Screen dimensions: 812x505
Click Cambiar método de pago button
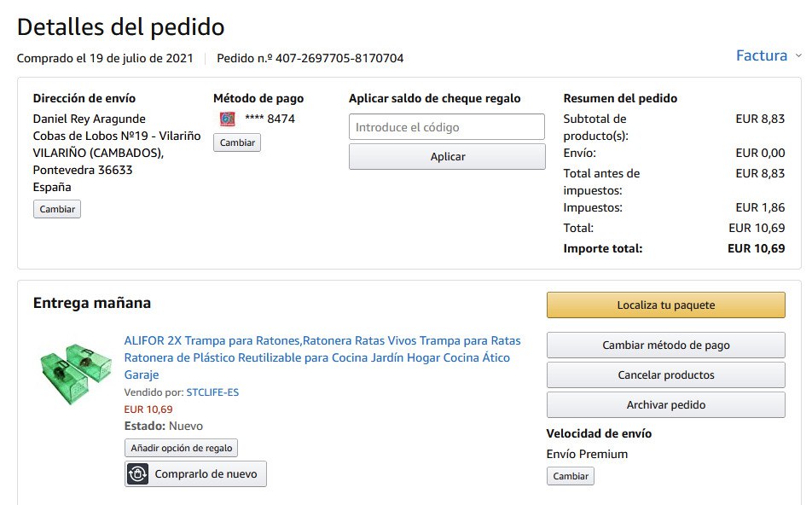tap(665, 345)
